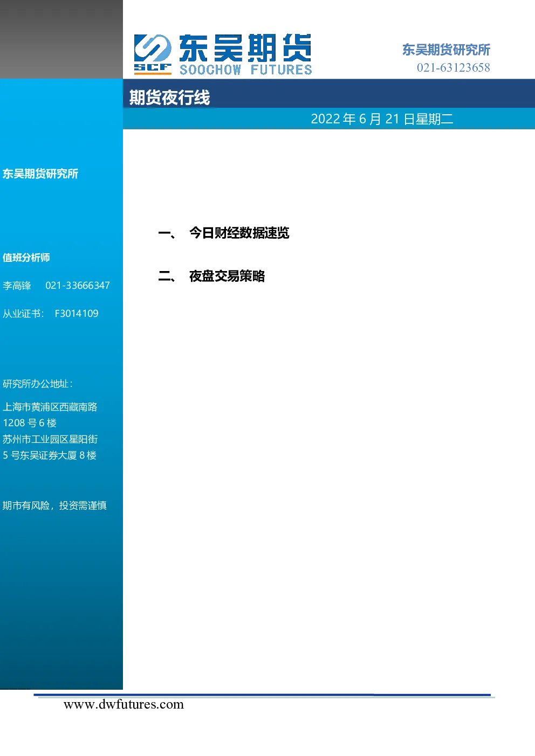The width and height of the screenshot is (535, 756).
Task: Click 东吴期货研究所 in blue sidebar
Action: 40,174
